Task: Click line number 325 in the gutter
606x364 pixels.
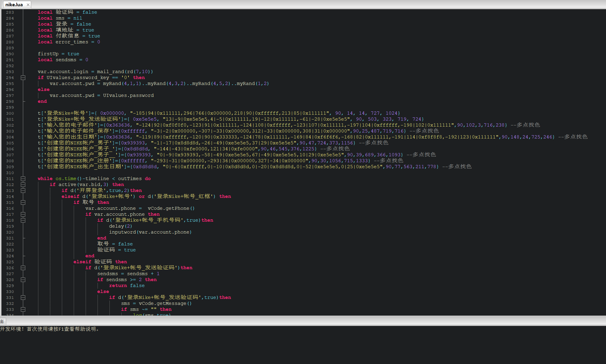Action: click(10, 262)
